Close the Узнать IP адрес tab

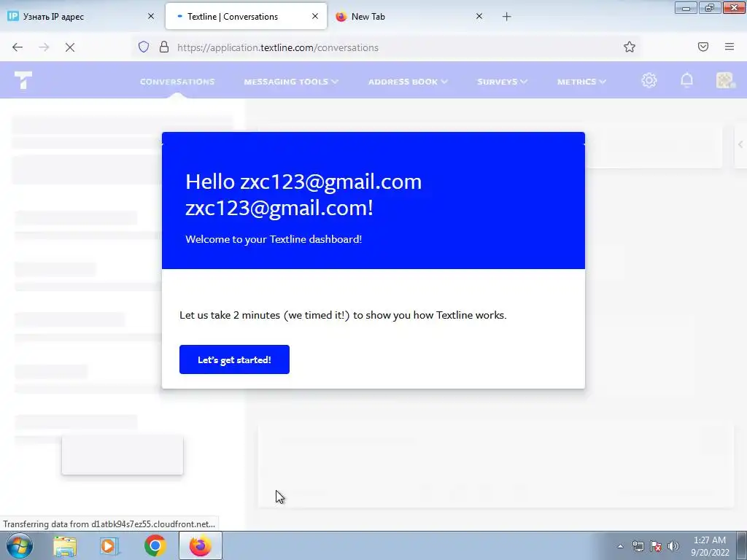[151, 16]
